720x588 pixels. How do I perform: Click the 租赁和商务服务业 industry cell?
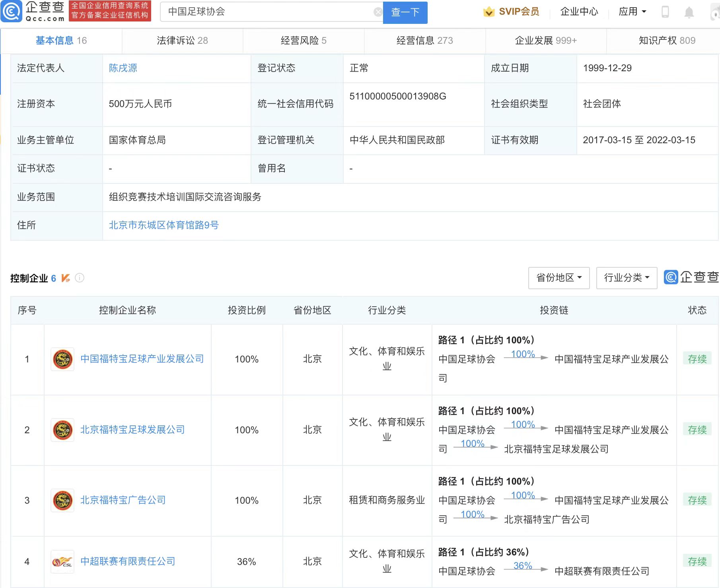click(x=387, y=500)
